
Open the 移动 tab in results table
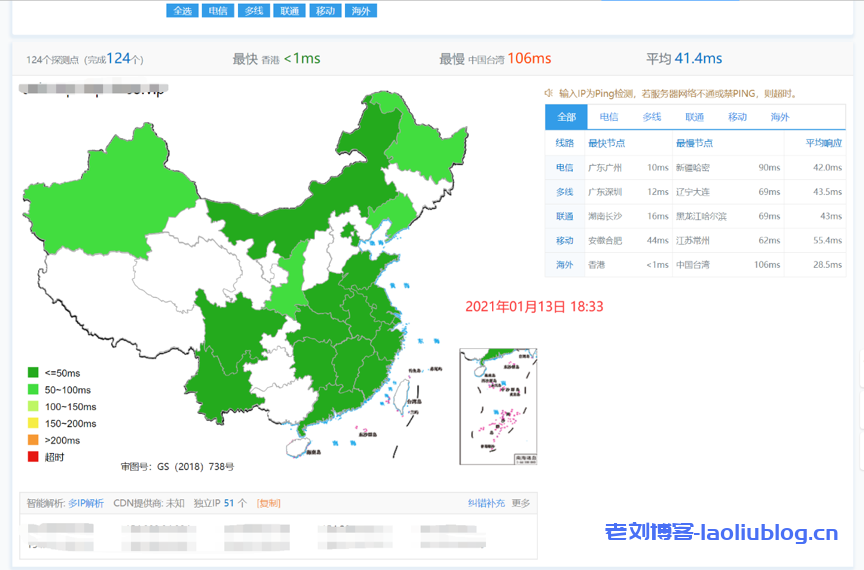coord(737,117)
